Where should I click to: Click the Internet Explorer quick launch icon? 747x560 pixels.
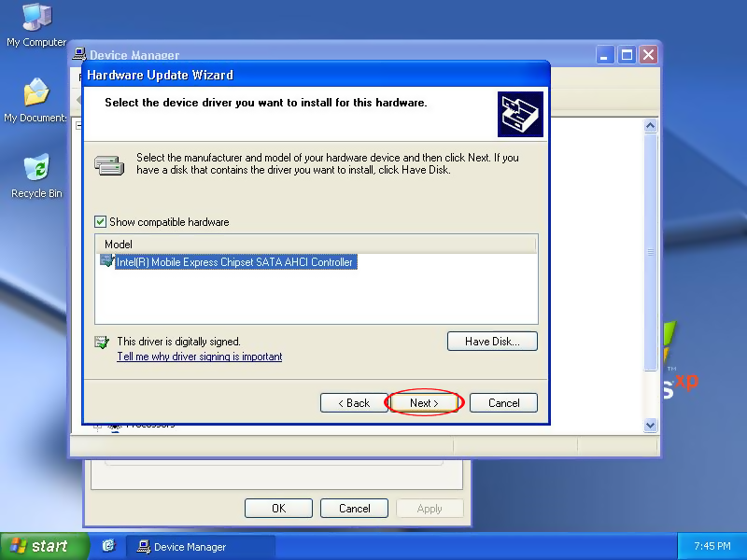click(108, 546)
